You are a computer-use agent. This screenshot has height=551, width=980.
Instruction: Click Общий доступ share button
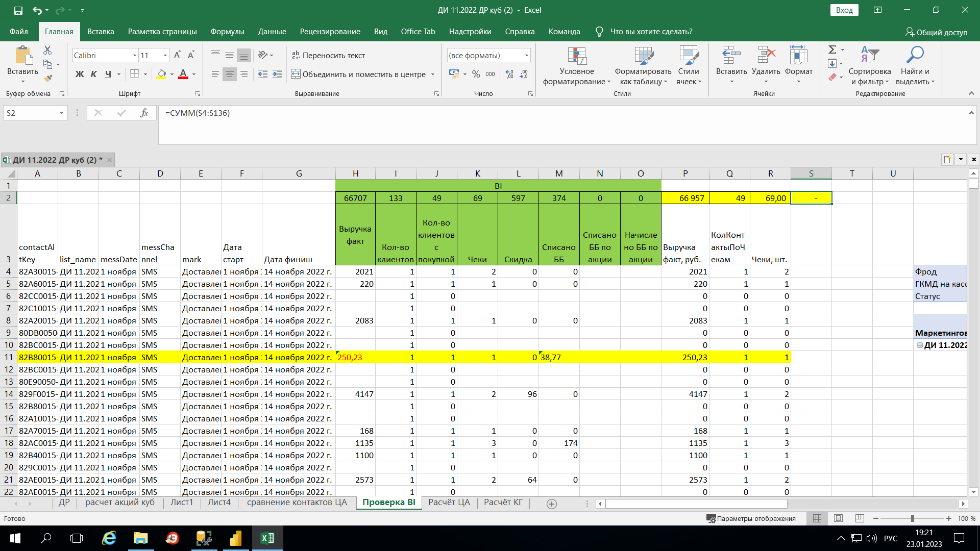click(x=936, y=32)
